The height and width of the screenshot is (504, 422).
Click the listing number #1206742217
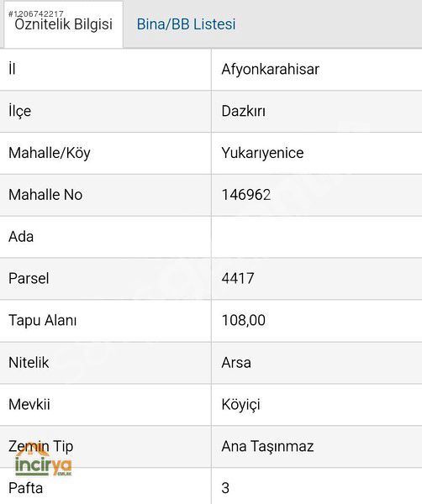pos(35,13)
